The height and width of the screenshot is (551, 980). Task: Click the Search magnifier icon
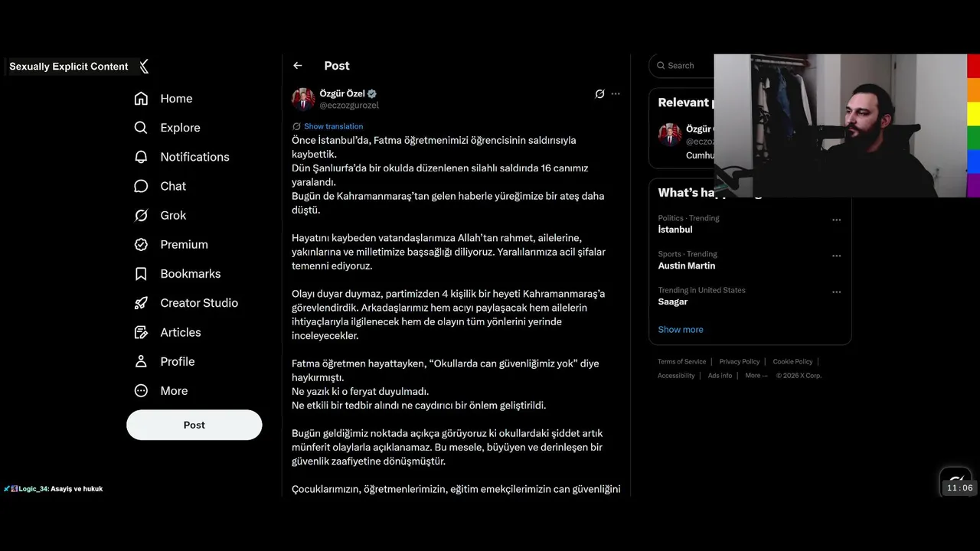(661, 66)
